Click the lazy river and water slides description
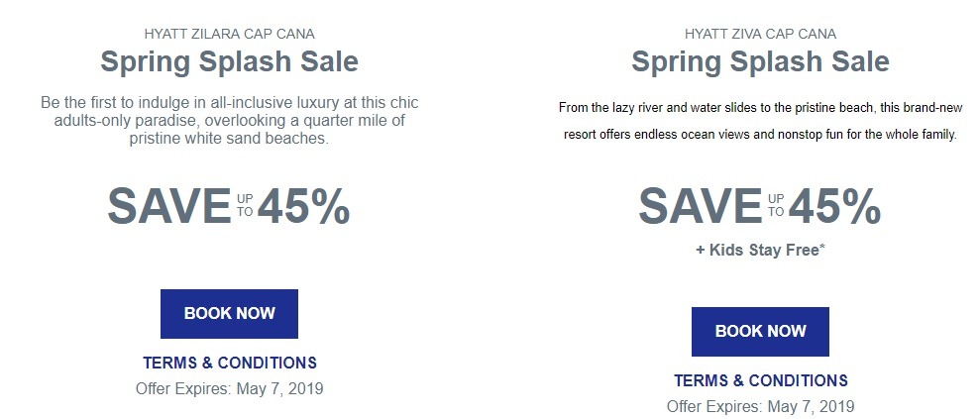The height and width of the screenshot is (419, 980). click(x=760, y=121)
